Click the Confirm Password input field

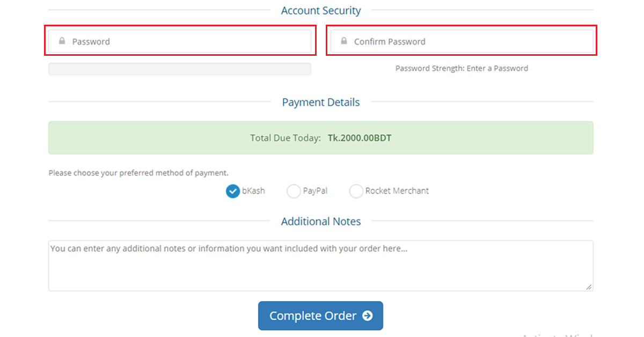[462, 41]
